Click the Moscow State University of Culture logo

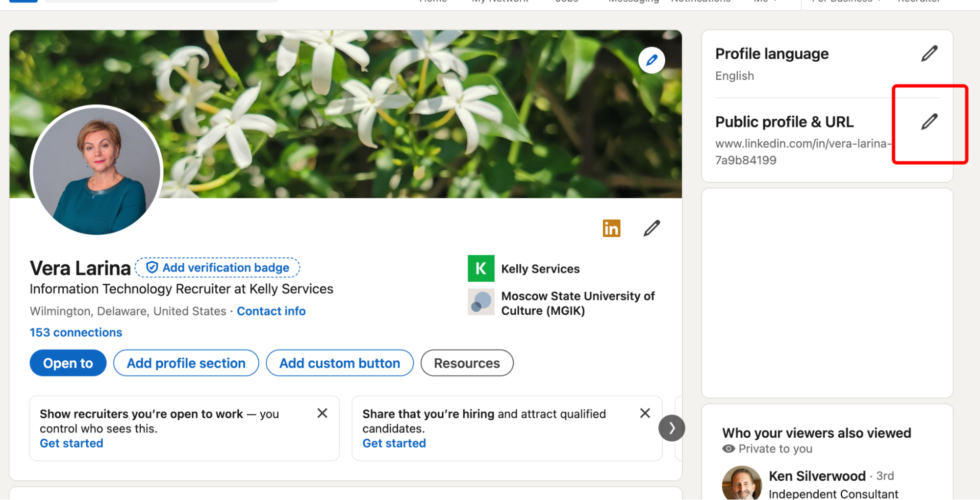[481, 302]
